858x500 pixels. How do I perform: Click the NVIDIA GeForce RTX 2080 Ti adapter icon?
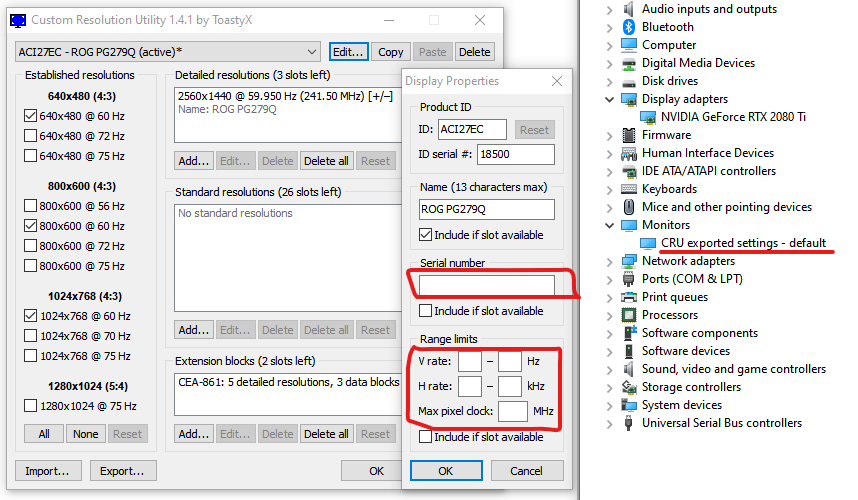(648, 117)
